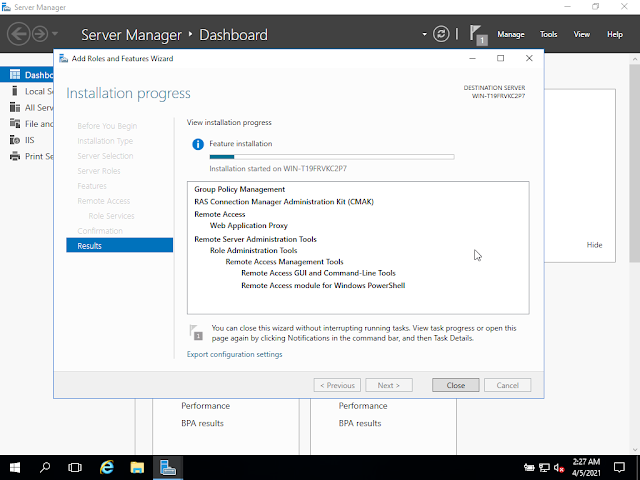
Task: Select Print Services icon in sidebar
Action: [x=15, y=156]
